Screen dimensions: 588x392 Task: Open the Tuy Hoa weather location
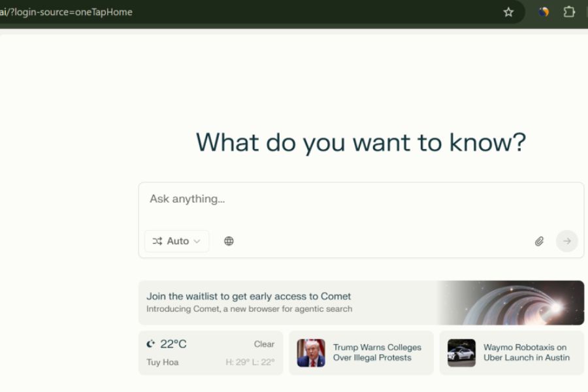pyautogui.click(x=163, y=363)
